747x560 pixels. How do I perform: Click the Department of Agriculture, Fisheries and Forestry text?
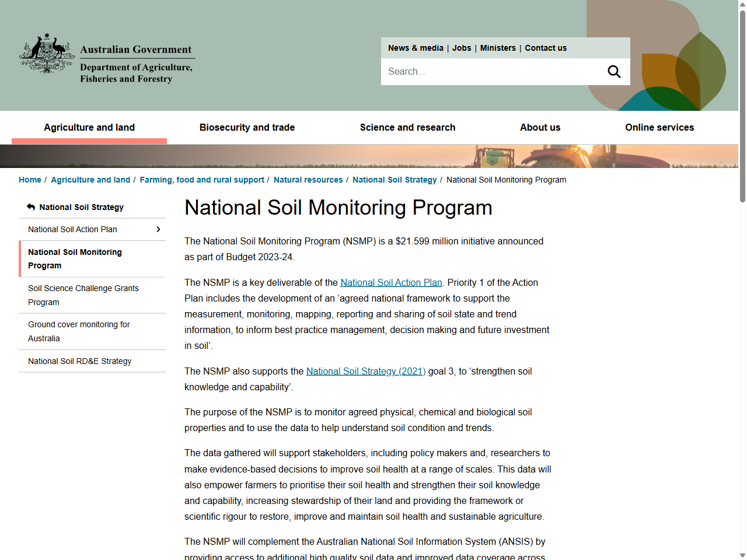136,73
